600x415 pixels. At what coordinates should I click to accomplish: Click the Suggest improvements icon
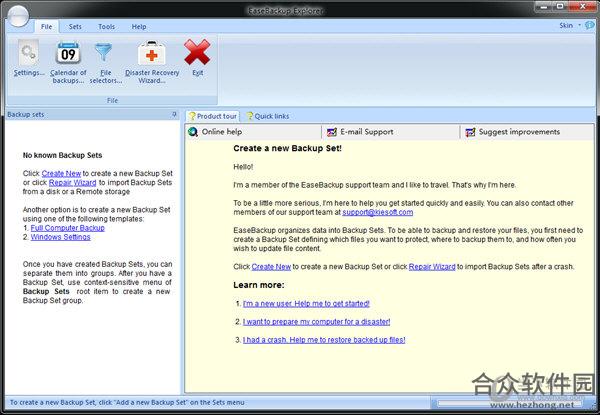point(470,132)
